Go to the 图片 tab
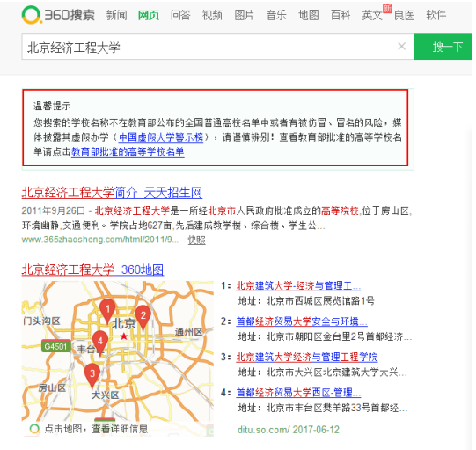The width and height of the screenshot is (476, 450). (245, 15)
